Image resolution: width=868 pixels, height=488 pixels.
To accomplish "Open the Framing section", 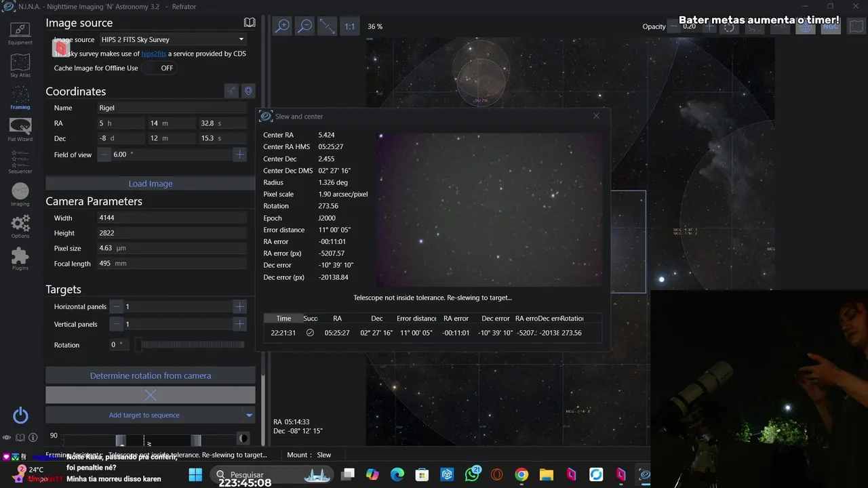I will (x=20, y=98).
